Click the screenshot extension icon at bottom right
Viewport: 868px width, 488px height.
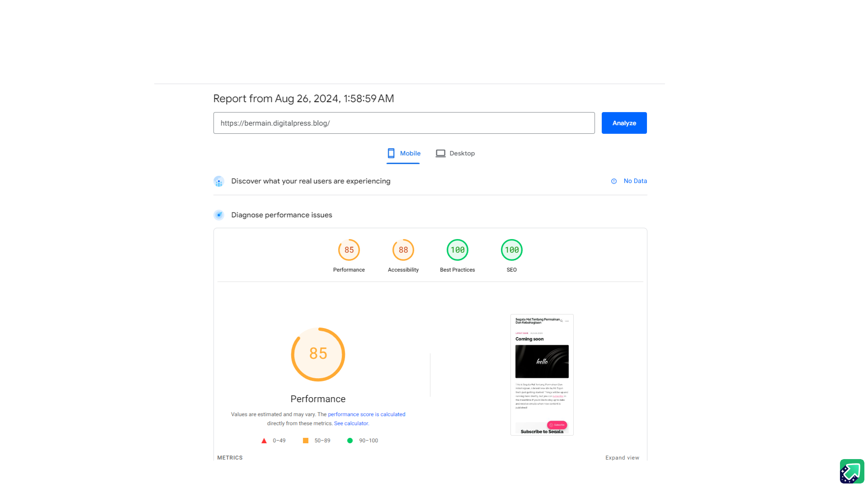pyautogui.click(x=852, y=471)
